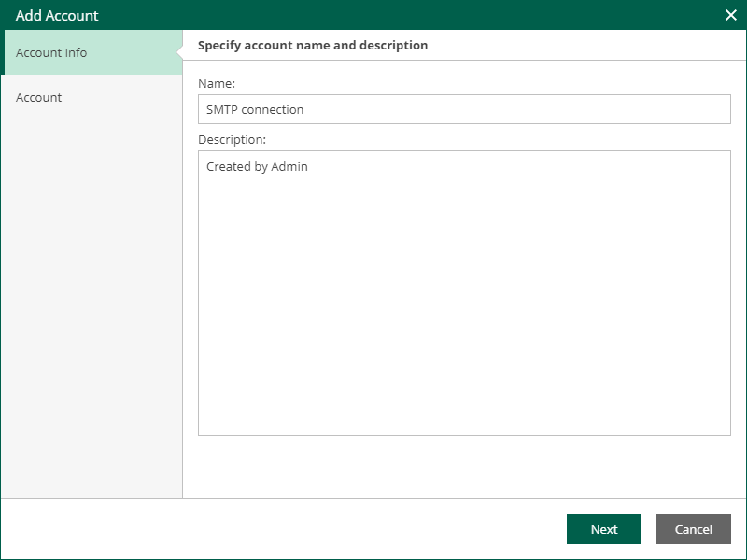Close the Add Account dialog with X

(x=731, y=15)
